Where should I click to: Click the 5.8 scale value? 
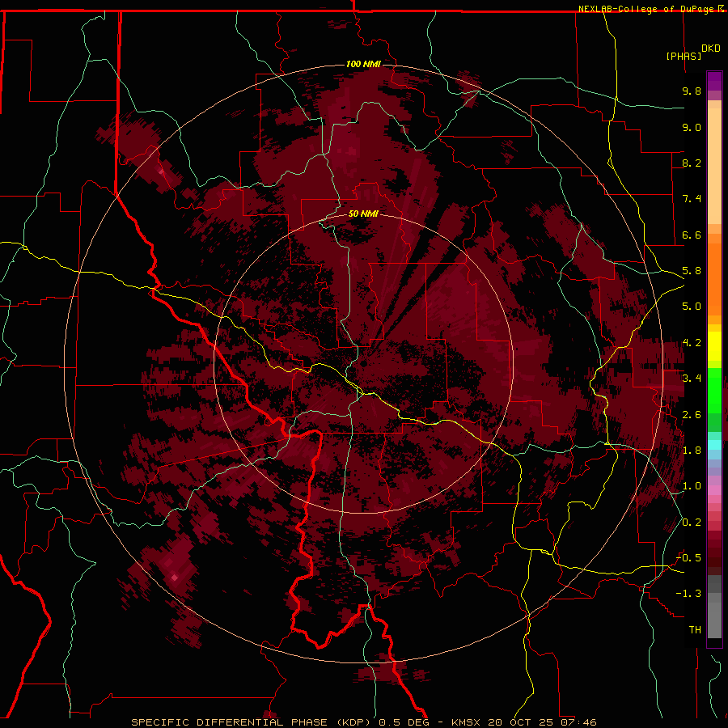(692, 271)
